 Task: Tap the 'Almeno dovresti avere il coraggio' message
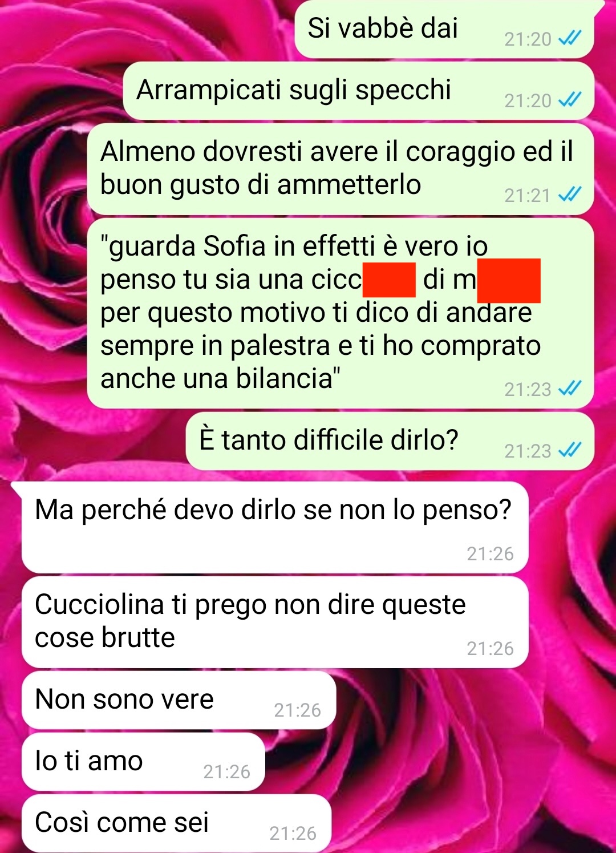click(x=341, y=169)
